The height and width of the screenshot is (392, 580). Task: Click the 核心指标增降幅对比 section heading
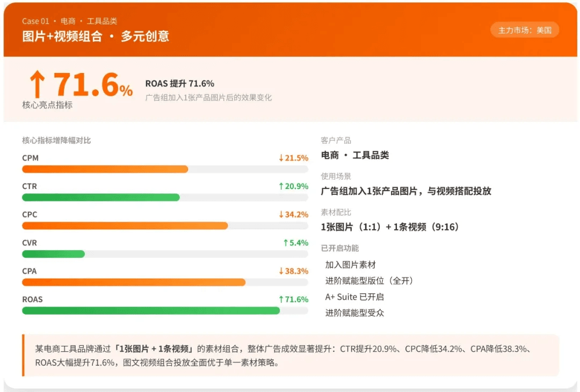[x=56, y=141]
